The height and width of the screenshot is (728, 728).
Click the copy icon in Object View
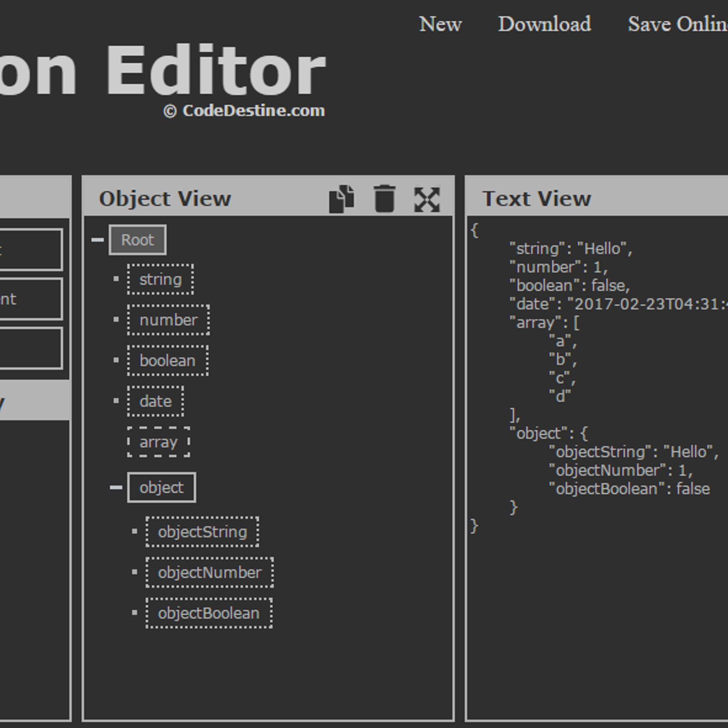coord(341,199)
